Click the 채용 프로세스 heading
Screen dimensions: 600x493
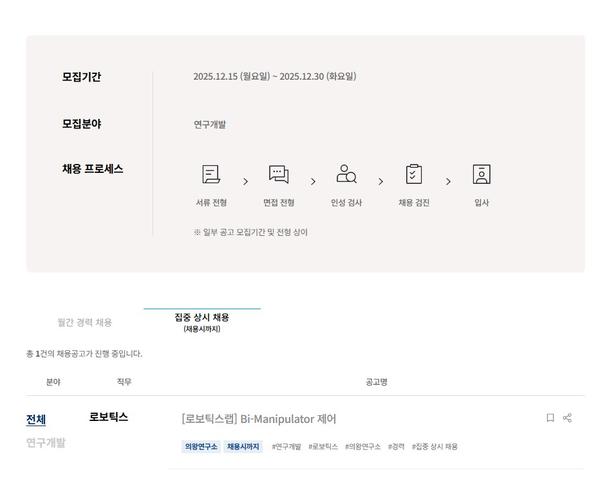93,169
